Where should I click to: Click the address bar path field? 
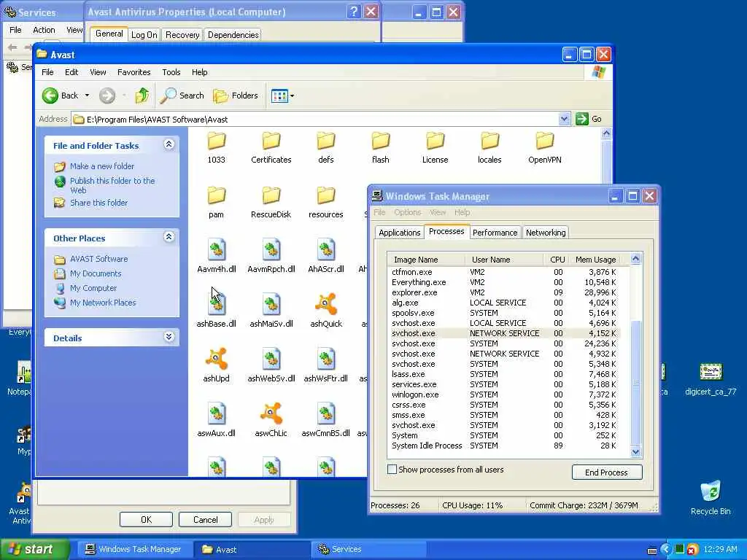(314, 119)
